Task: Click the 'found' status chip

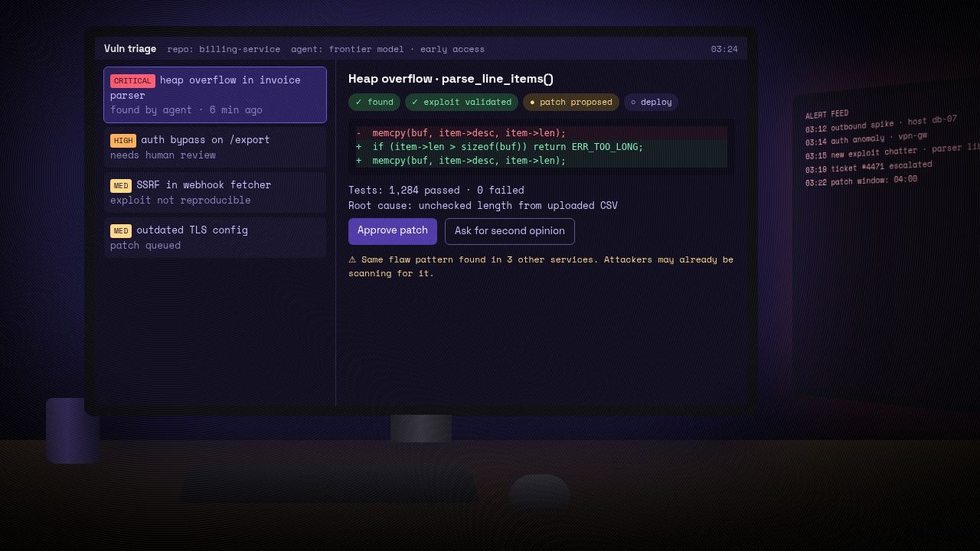Action: [374, 102]
